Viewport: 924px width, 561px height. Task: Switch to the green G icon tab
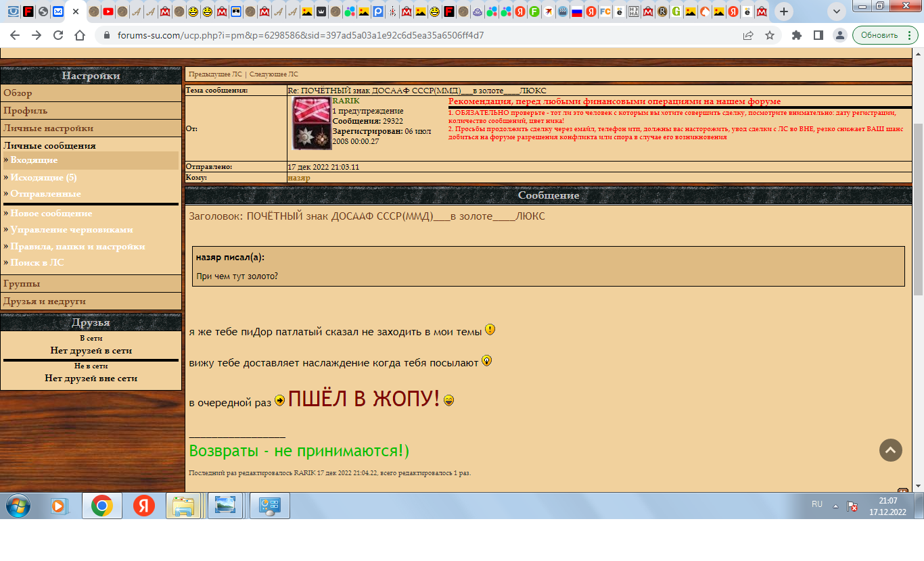pyautogui.click(x=676, y=11)
